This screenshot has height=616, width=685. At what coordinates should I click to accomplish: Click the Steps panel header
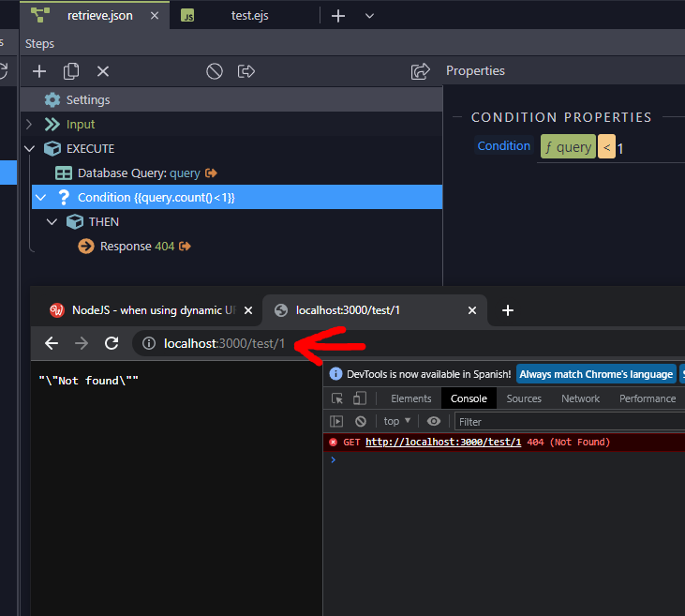click(39, 44)
